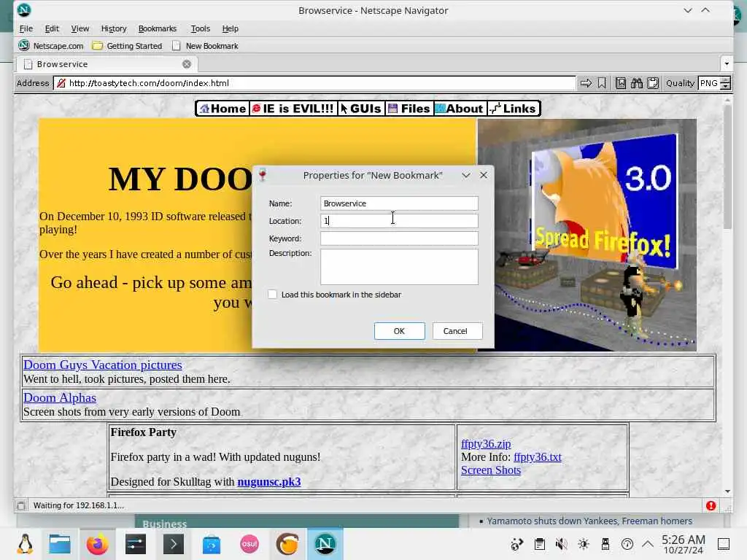This screenshot has width=747, height=560.
Task: Open the Discover software store icon
Action: [x=212, y=544]
